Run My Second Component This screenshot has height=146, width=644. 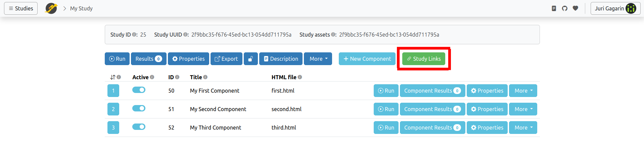pos(386,109)
